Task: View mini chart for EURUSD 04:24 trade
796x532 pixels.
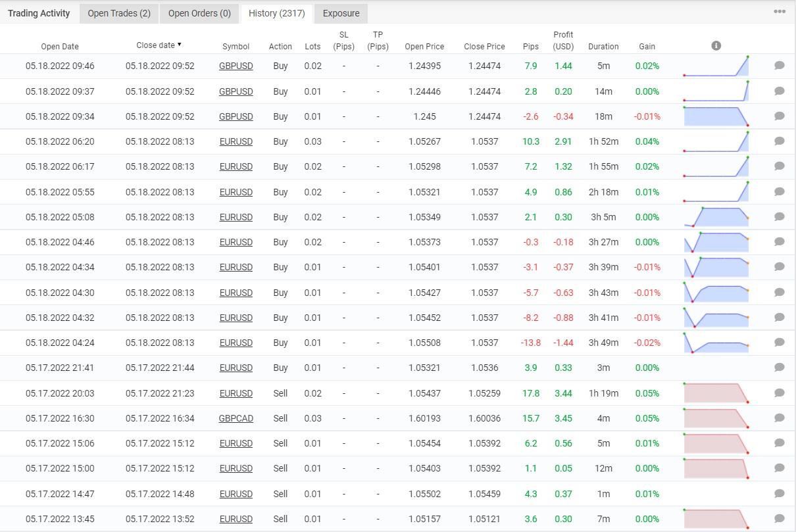Action: tap(716, 343)
